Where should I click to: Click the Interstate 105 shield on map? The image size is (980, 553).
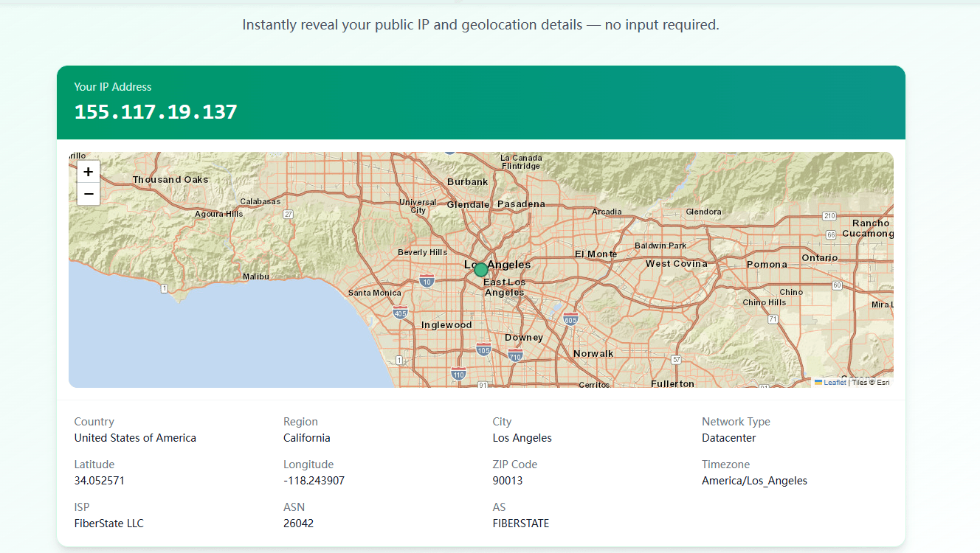coord(483,349)
